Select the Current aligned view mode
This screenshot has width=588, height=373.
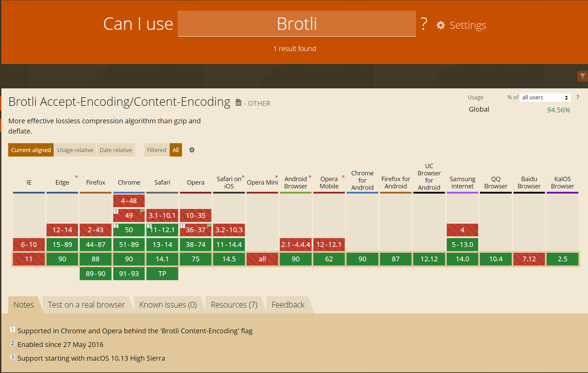(30, 150)
